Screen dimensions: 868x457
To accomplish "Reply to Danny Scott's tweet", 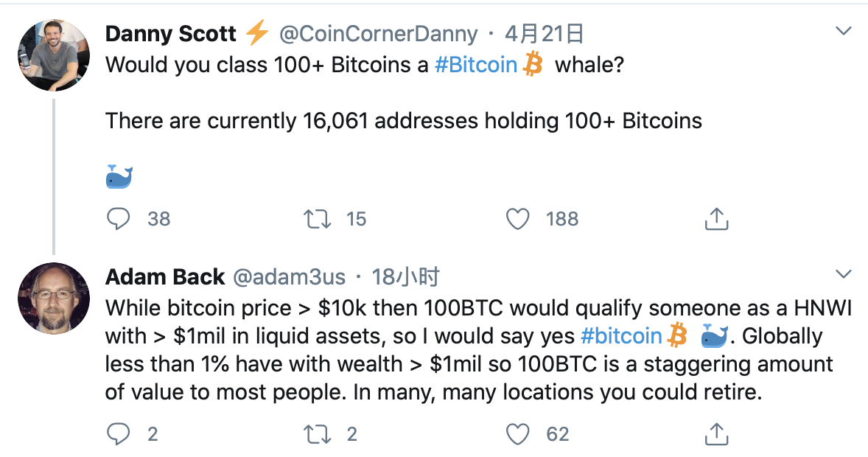I will (118, 219).
